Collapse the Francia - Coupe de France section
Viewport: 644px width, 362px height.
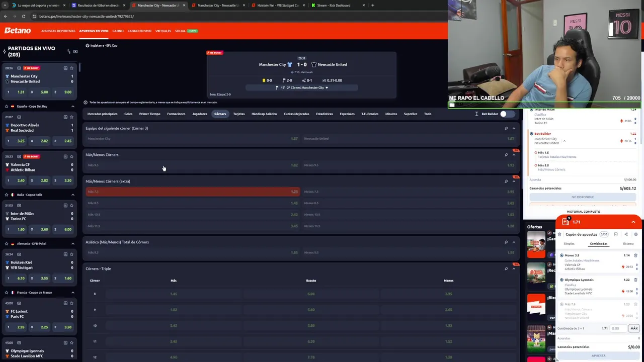(x=72, y=292)
